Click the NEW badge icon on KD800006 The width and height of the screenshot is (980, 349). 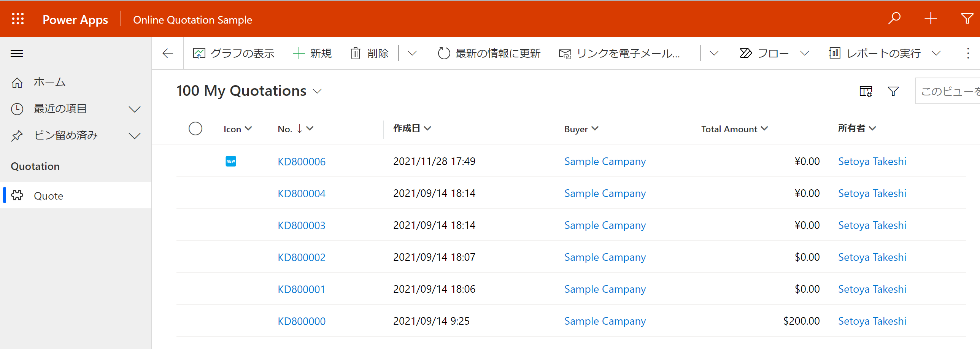(x=230, y=161)
